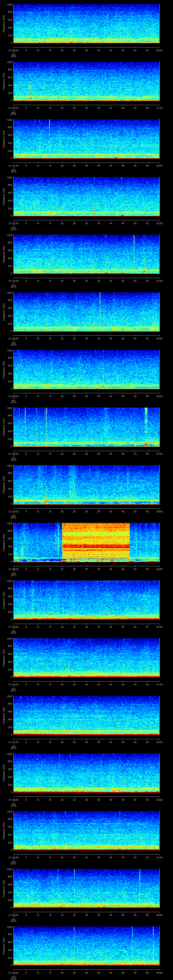Click the 21:44:00 start time label
173x980 pixels.
[13, 915]
